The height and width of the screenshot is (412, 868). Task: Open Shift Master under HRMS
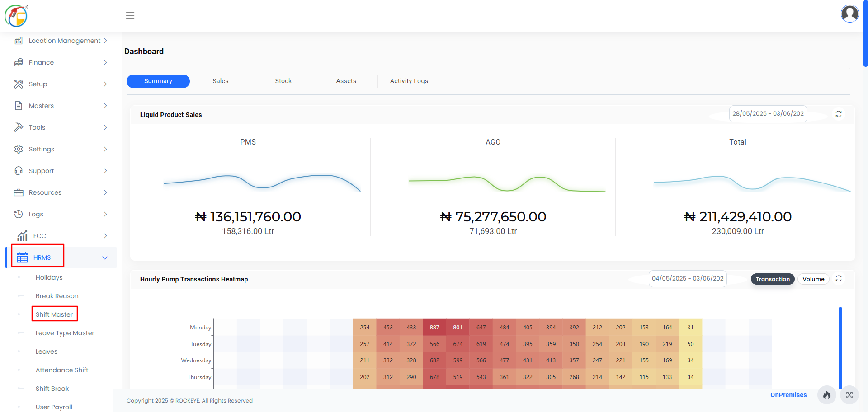[54, 314]
